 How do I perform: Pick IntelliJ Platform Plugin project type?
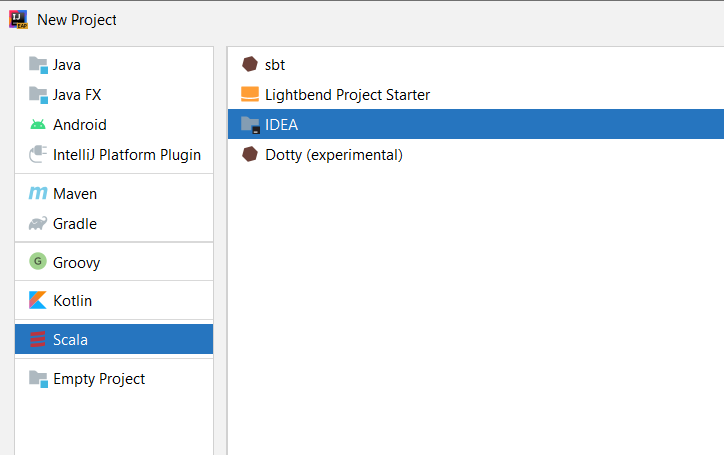point(114,155)
